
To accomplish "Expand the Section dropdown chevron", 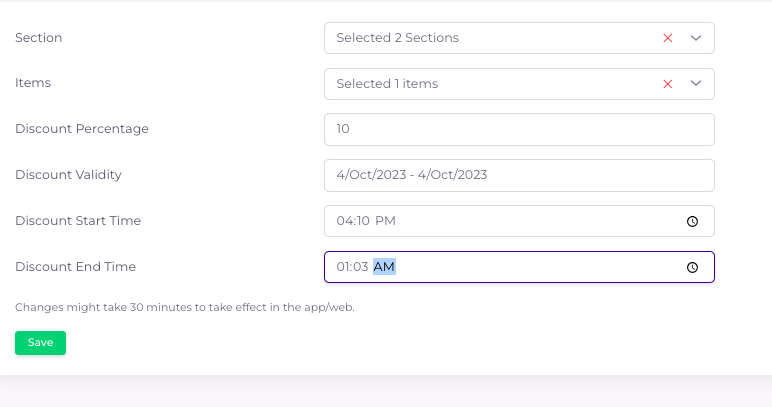I will click(696, 38).
